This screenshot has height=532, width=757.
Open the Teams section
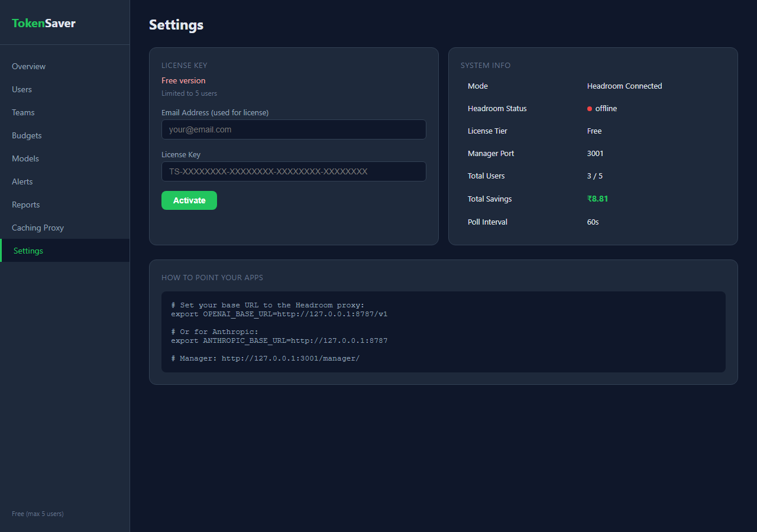(x=64, y=112)
